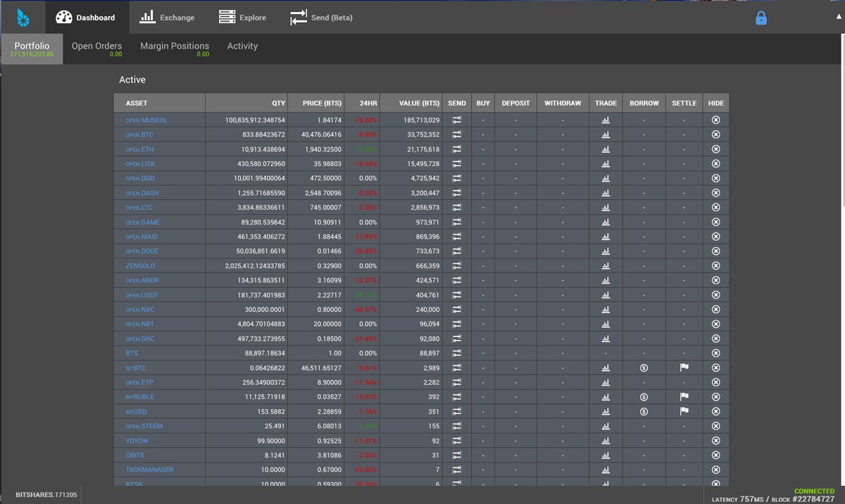Viewport: 845px width, 504px height.
Task: Click the OPEN.BTC price 40,476.06416
Action: click(x=321, y=134)
